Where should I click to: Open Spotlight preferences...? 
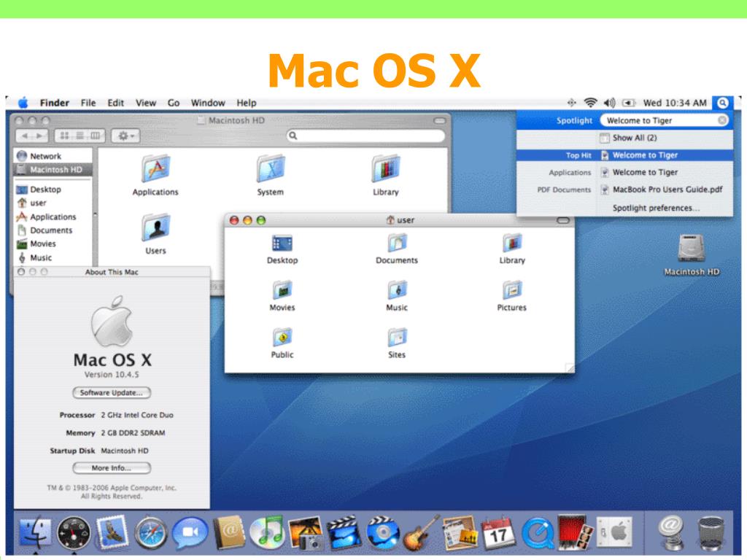click(x=656, y=208)
